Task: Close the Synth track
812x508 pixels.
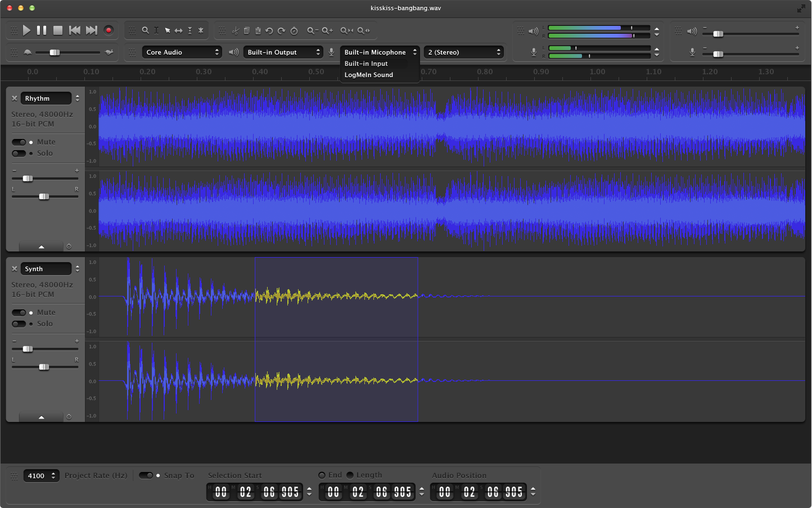Action: tap(15, 269)
